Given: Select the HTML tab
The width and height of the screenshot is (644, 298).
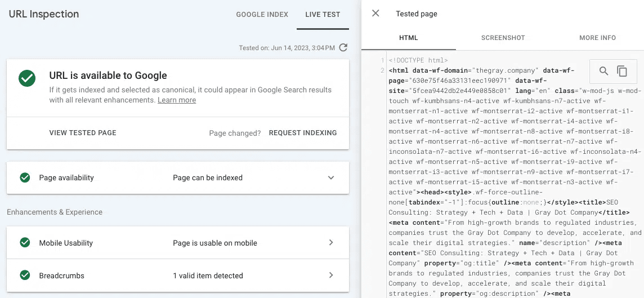Looking at the screenshot, I should click(408, 38).
